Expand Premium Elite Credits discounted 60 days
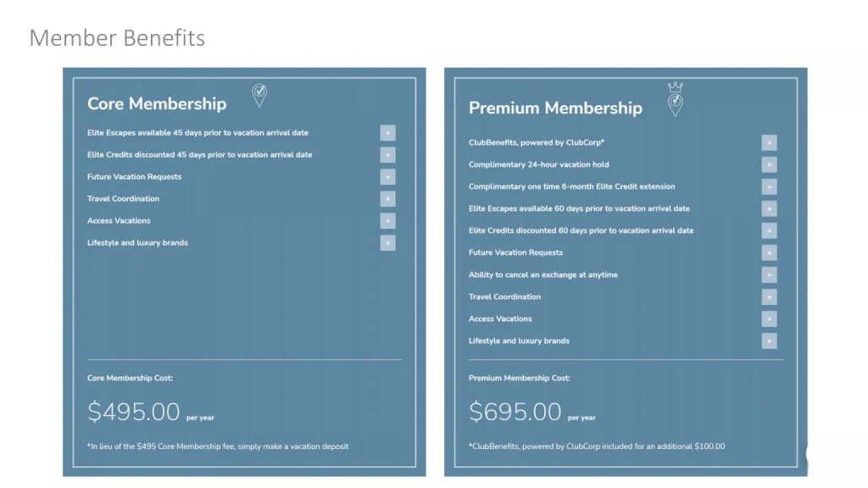 click(x=769, y=231)
